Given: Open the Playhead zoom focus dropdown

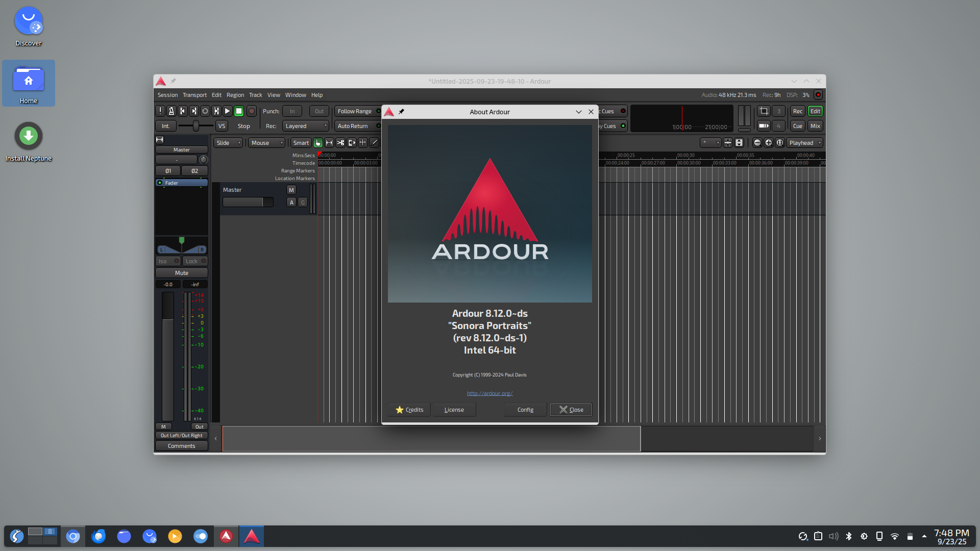Looking at the screenshot, I should [805, 143].
